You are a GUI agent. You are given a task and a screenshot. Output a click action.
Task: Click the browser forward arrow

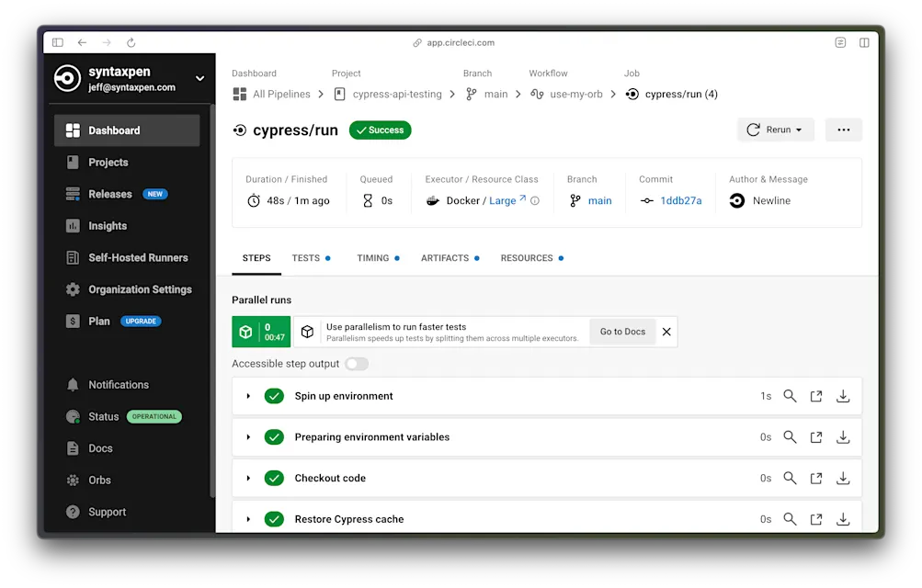tap(107, 42)
